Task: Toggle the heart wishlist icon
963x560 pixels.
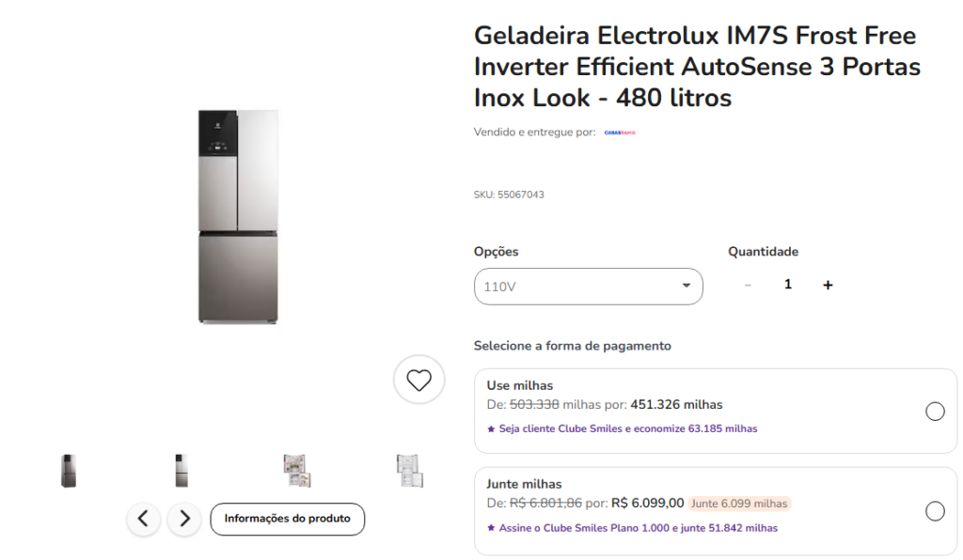Action: click(418, 380)
